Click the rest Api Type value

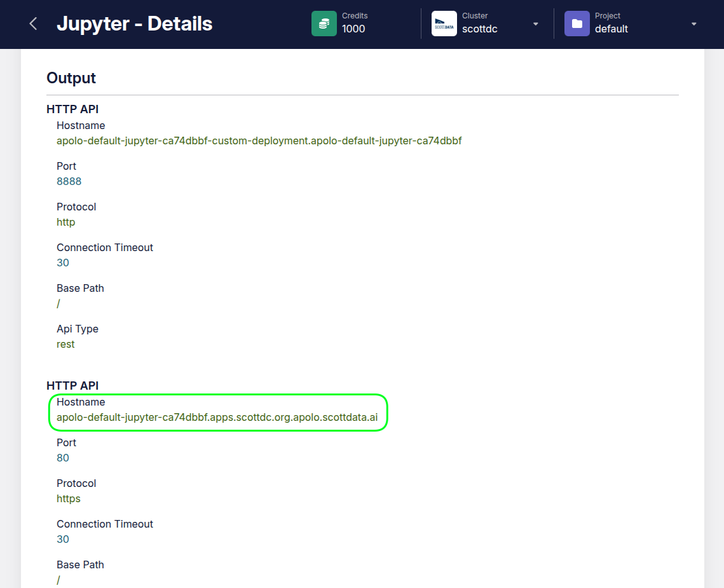(65, 344)
